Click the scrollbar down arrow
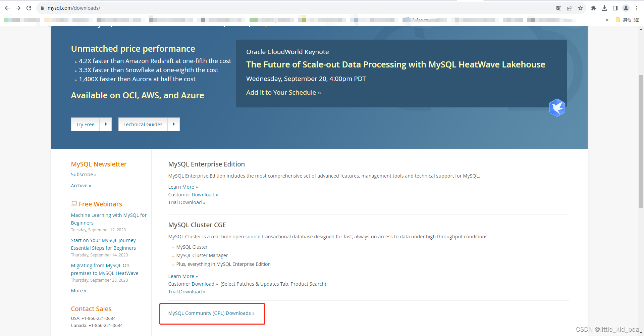Image resolution: width=644 pixels, height=336 pixels. tap(641, 333)
